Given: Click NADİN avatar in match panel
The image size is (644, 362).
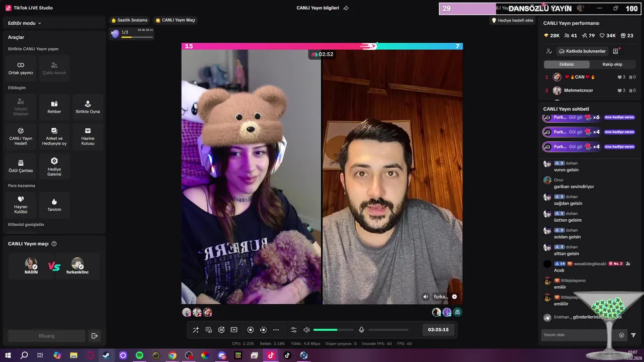Looking at the screenshot, I should pos(31,264).
